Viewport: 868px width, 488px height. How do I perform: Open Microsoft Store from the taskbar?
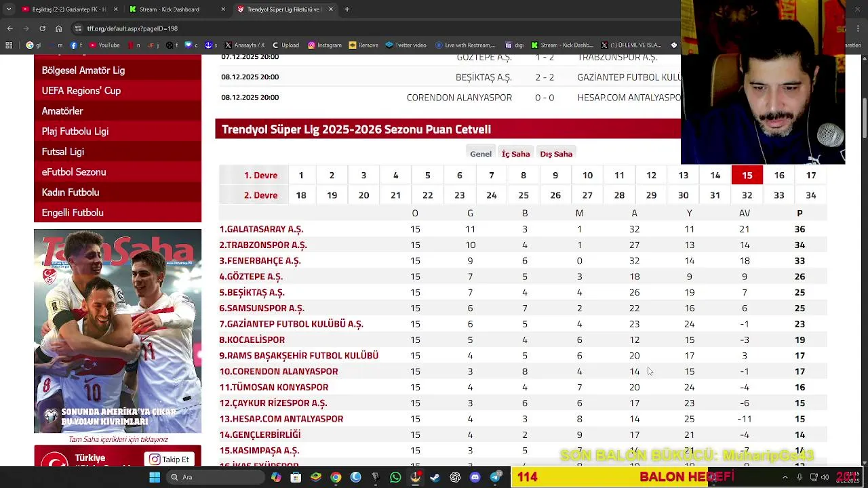pyautogui.click(x=296, y=477)
